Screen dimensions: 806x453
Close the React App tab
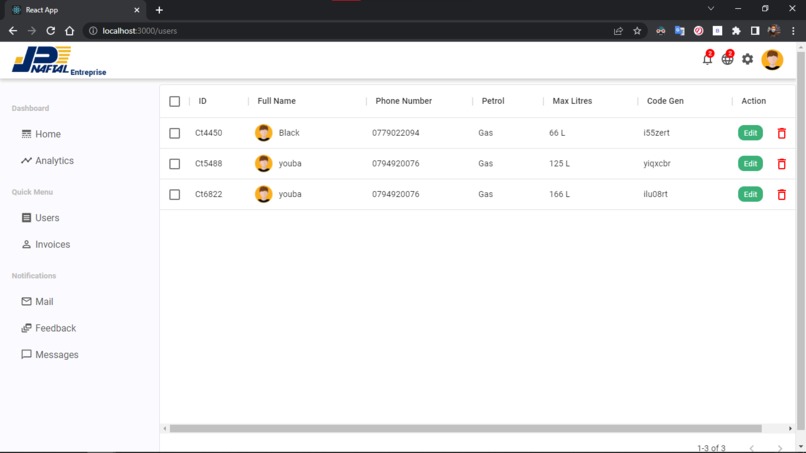point(137,10)
